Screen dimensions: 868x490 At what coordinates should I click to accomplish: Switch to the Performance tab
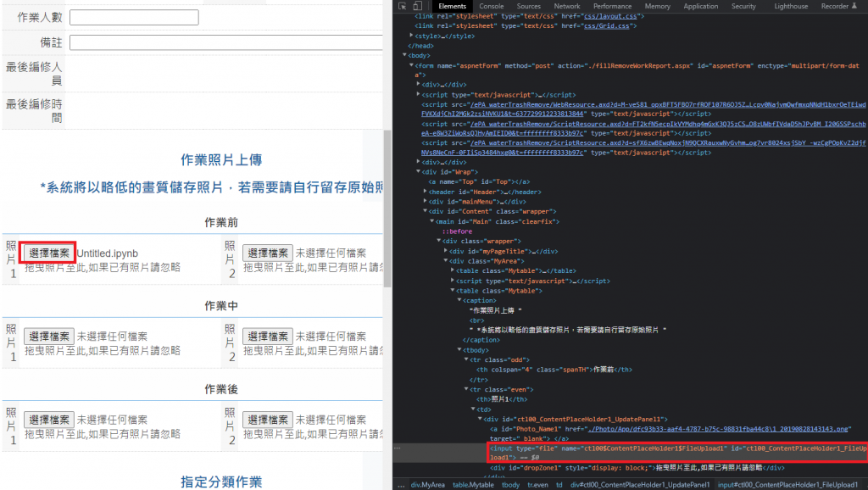pos(612,6)
